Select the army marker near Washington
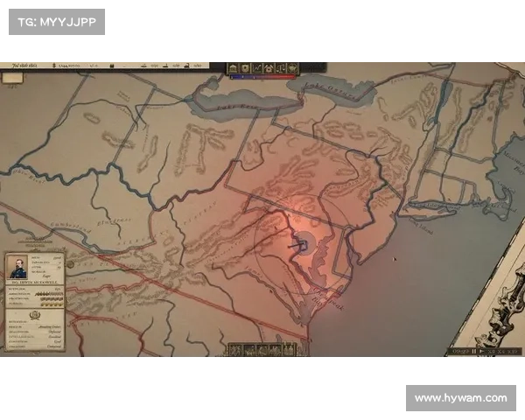Image resolution: width=525 pixels, height=420 pixels. 303,243
